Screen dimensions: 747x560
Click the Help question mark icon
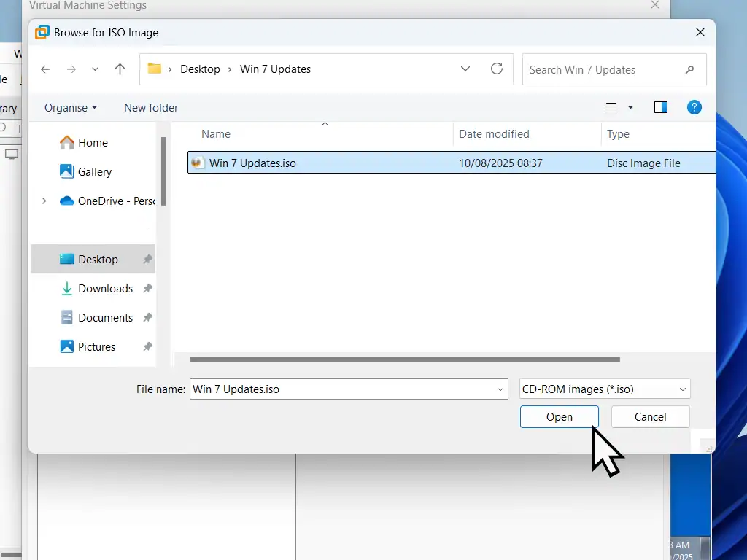coord(694,107)
